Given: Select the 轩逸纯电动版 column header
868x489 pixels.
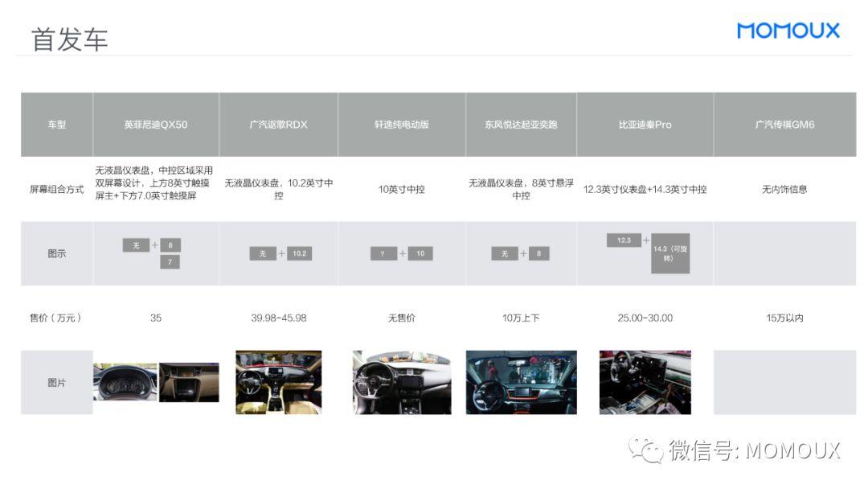Looking at the screenshot, I should tap(402, 125).
